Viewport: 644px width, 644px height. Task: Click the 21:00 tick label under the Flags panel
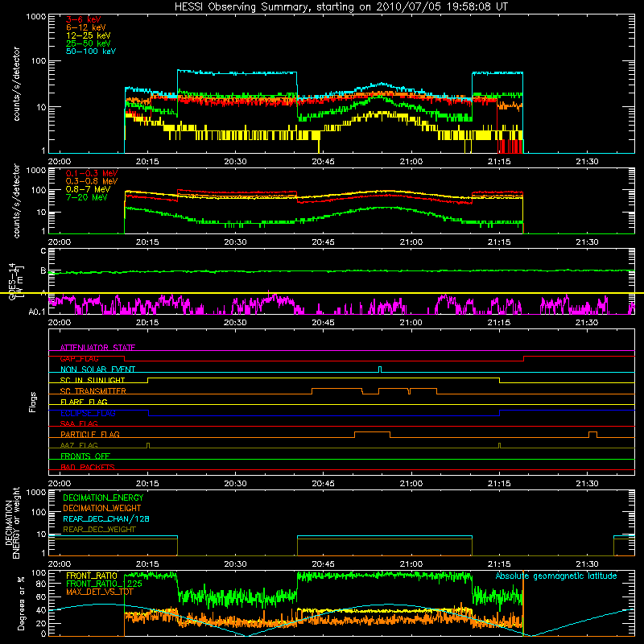[x=411, y=484]
